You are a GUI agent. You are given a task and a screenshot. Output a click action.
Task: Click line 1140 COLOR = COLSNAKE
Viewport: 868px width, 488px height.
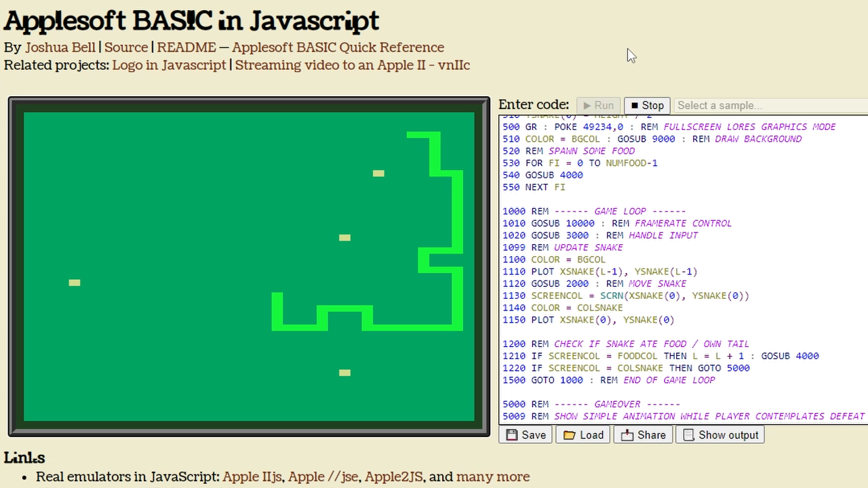563,308
